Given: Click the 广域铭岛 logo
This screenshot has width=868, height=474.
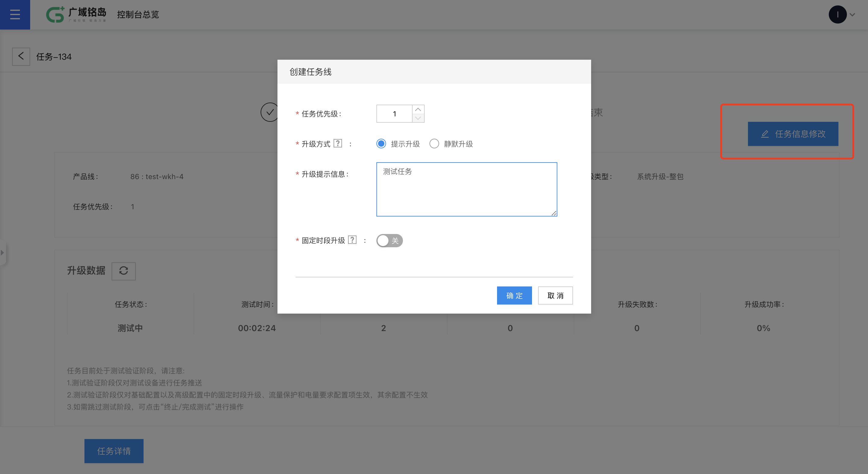Looking at the screenshot, I should (x=76, y=14).
